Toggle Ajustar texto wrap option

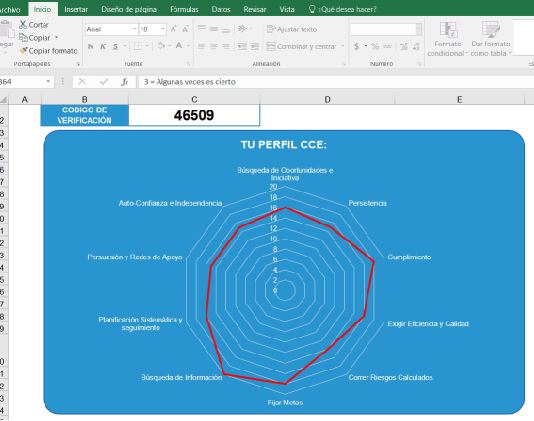click(292, 29)
